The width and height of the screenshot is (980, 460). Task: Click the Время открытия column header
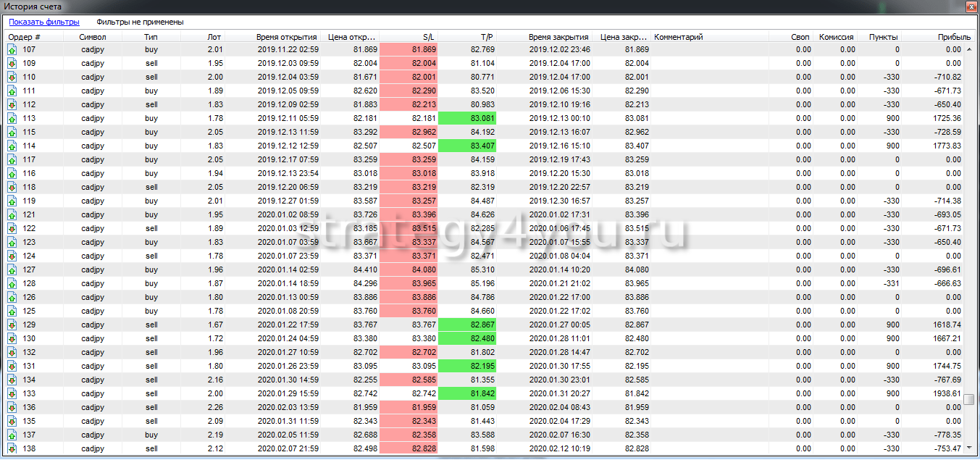click(x=286, y=37)
